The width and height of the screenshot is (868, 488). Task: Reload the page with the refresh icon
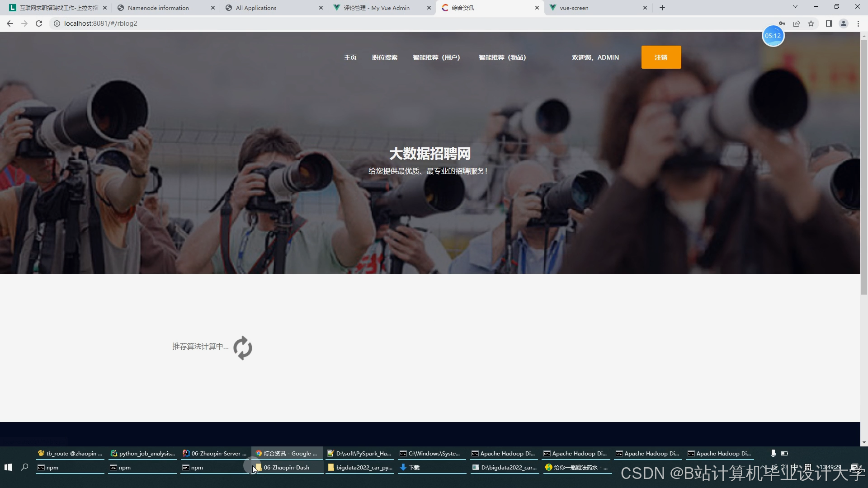(x=39, y=23)
